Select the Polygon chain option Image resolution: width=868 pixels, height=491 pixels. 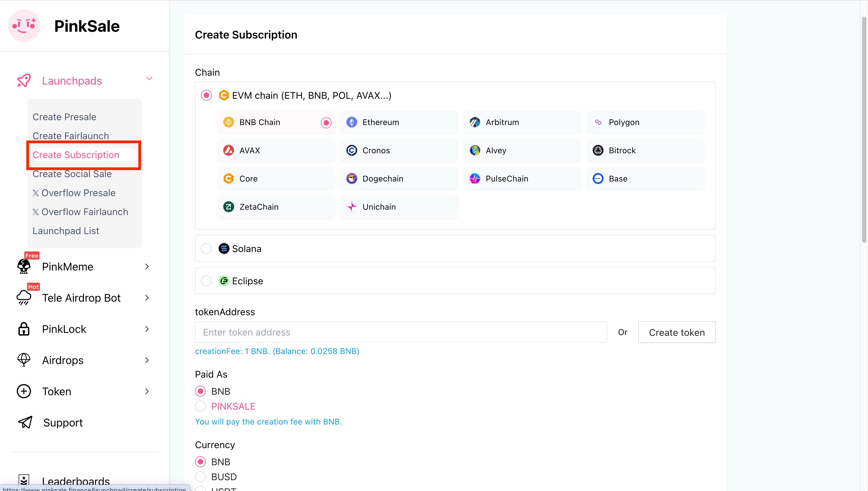pyautogui.click(x=645, y=122)
